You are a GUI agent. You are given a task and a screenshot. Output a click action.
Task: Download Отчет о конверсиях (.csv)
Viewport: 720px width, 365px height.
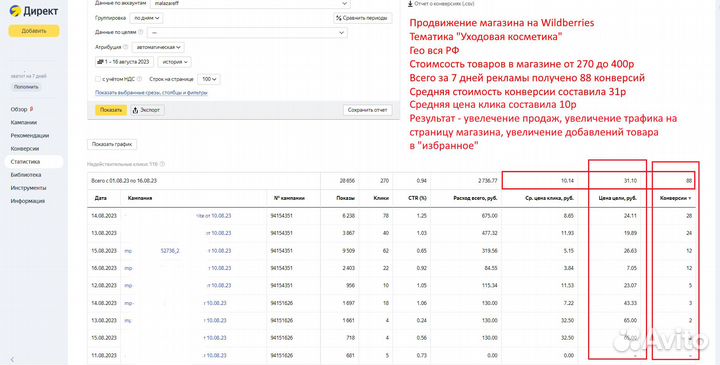441,4
